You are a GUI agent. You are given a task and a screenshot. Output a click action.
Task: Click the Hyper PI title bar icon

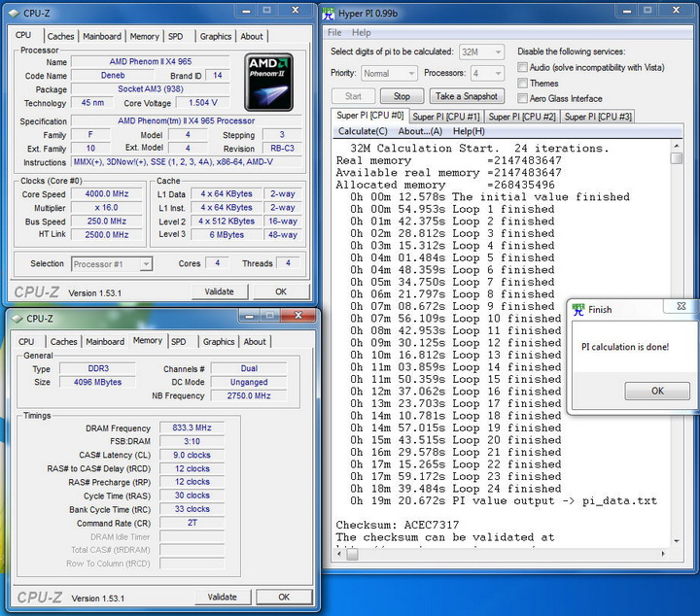(329, 14)
